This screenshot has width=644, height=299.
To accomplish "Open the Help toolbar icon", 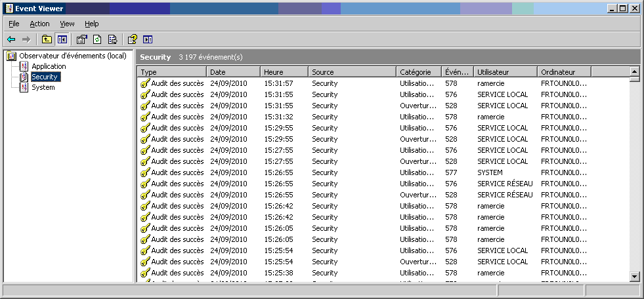I will 133,39.
